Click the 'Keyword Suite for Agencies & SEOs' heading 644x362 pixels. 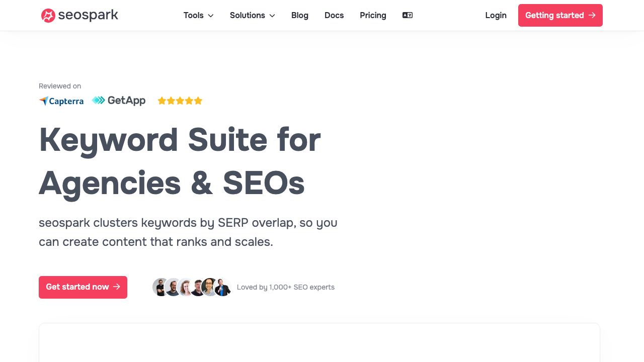click(180, 161)
